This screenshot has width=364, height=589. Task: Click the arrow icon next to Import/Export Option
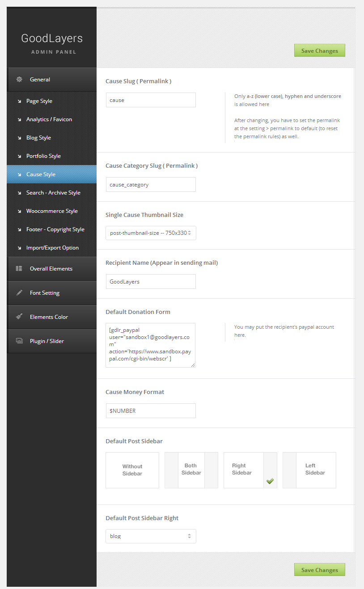click(19, 248)
